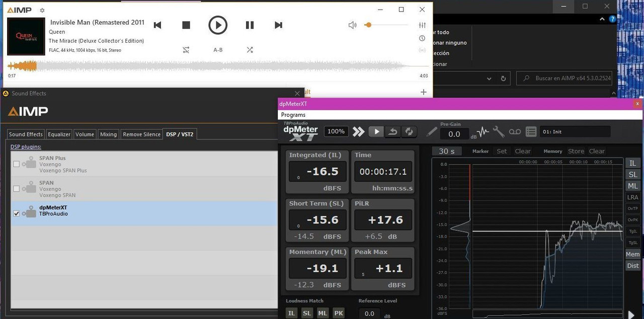Select the dpMeterXT TBProAudio row
The image size is (644, 319).
coord(144,213)
